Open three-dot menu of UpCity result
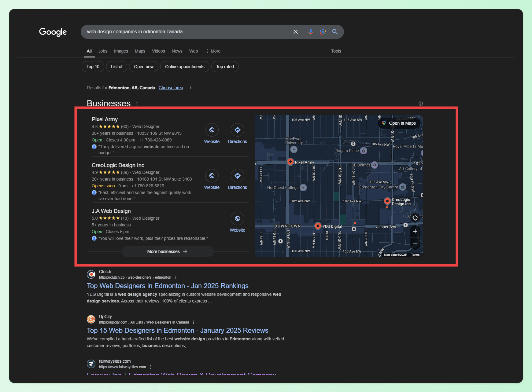532x392 pixels. [194, 322]
